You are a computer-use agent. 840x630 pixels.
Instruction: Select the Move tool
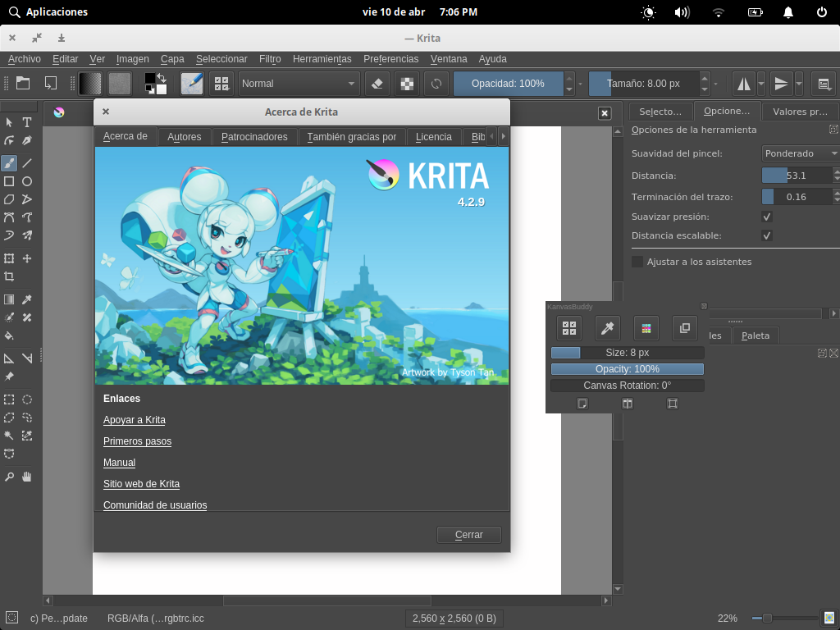click(27, 258)
